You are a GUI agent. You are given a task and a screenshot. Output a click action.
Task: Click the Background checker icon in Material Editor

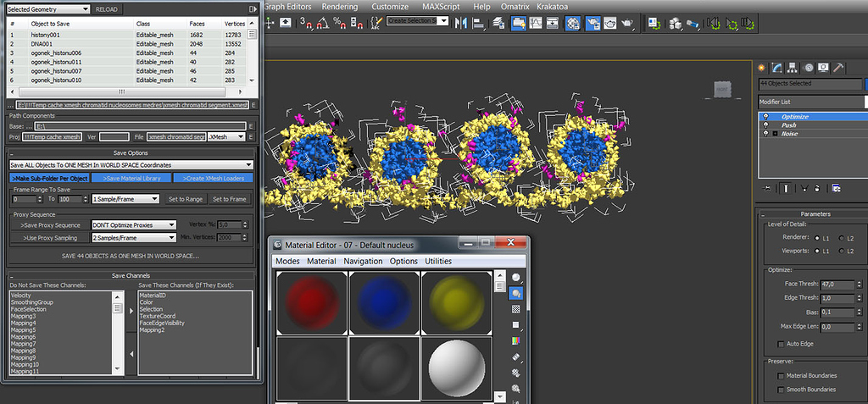(515, 309)
